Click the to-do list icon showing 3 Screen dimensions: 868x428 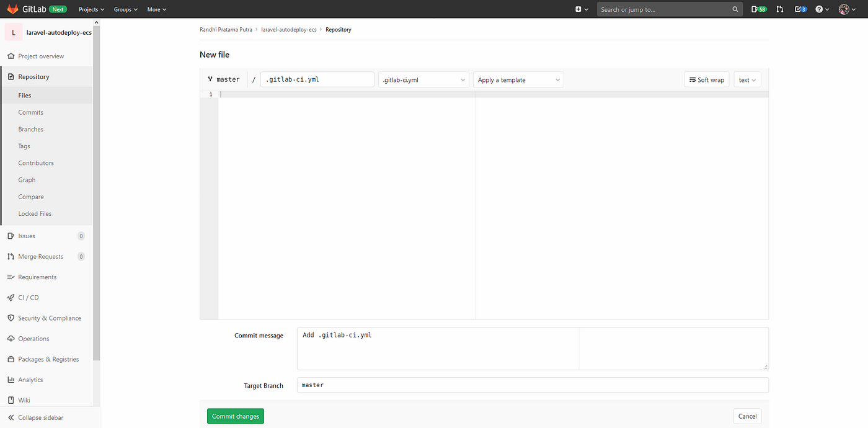(800, 9)
